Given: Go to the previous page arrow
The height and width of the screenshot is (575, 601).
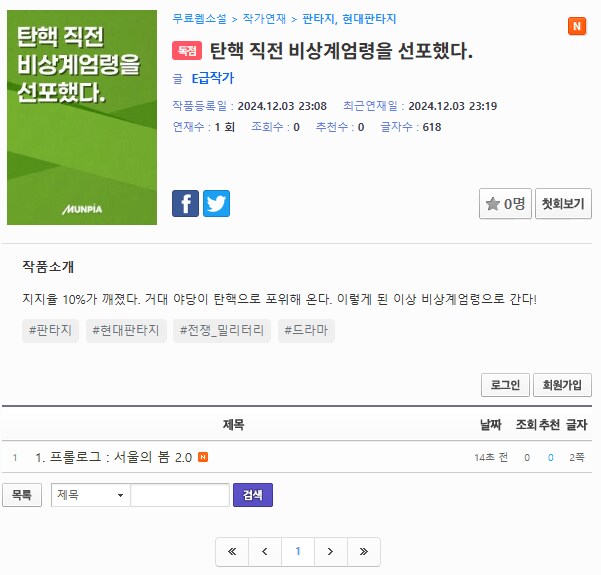Looking at the screenshot, I should tap(265, 552).
